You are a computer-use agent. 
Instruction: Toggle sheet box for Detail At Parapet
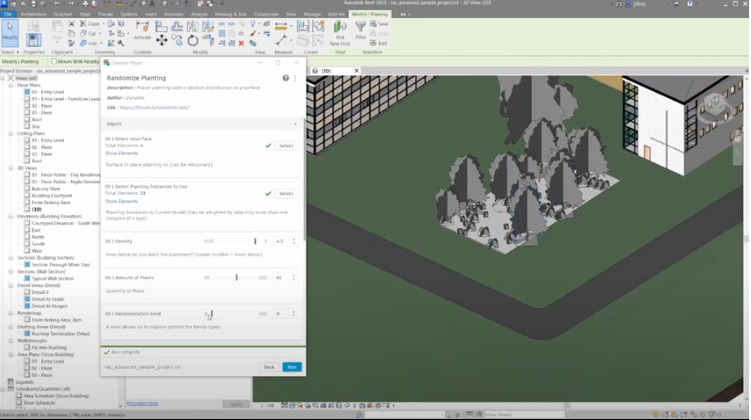pos(27,306)
